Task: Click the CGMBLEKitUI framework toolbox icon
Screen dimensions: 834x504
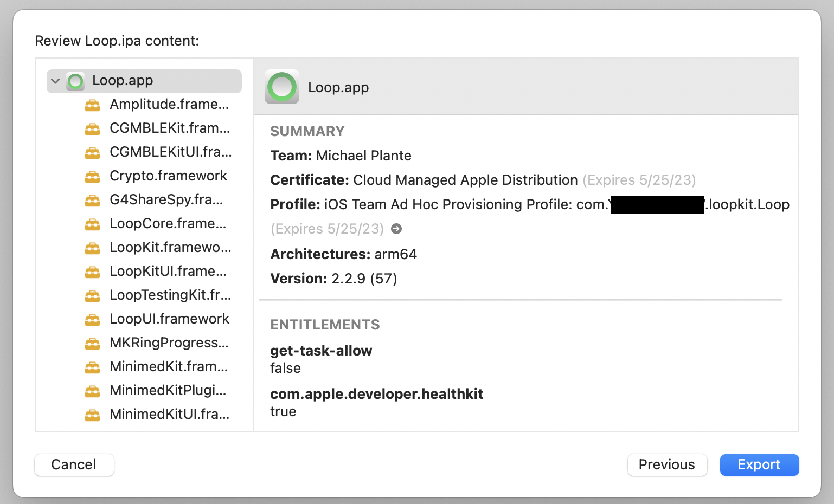Action: (x=93, y=152)
